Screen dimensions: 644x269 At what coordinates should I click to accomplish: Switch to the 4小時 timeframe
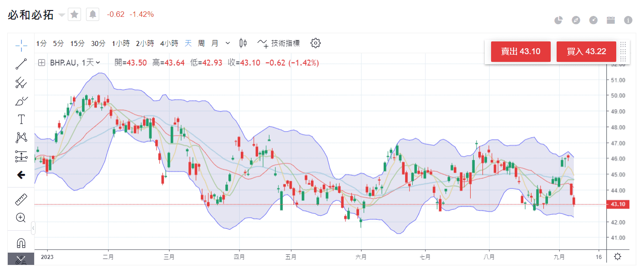169,43
